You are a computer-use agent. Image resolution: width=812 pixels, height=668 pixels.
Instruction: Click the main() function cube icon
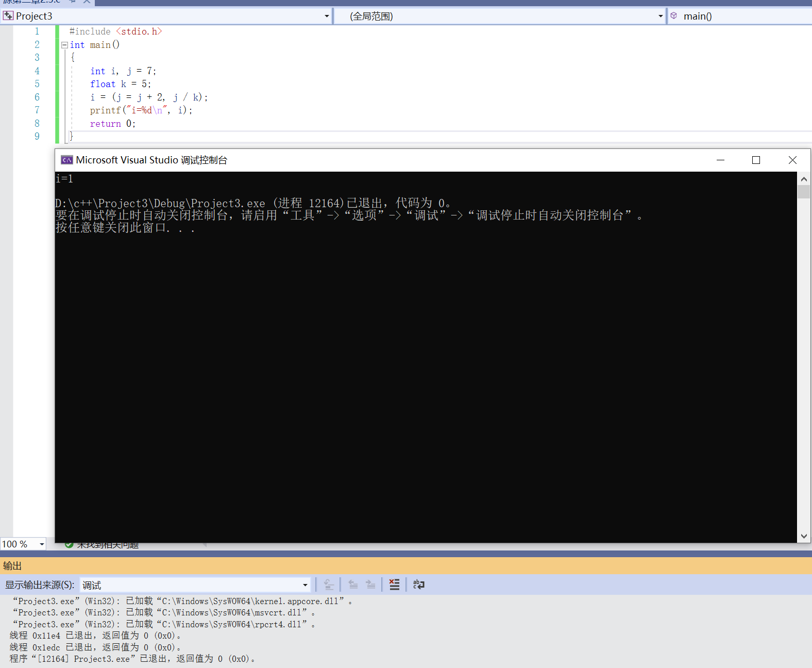[674, 16]
